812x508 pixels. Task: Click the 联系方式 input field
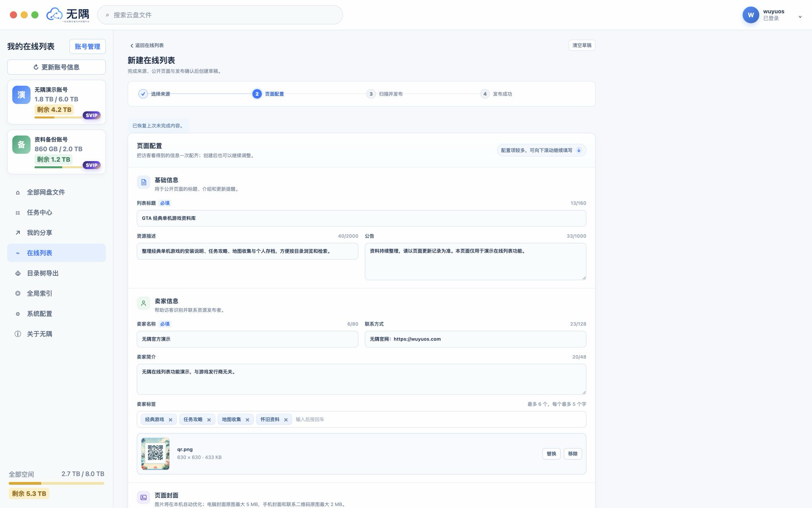point(475,339)
